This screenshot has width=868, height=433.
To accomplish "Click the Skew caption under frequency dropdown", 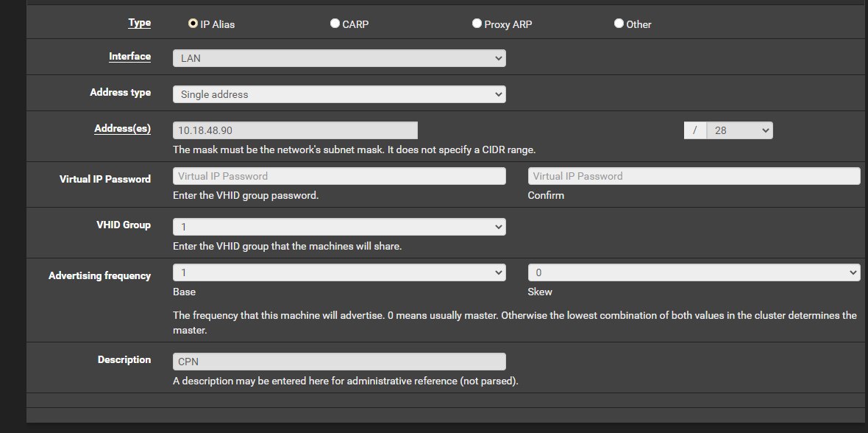I will pyautogui.click(x=540, y=292).
